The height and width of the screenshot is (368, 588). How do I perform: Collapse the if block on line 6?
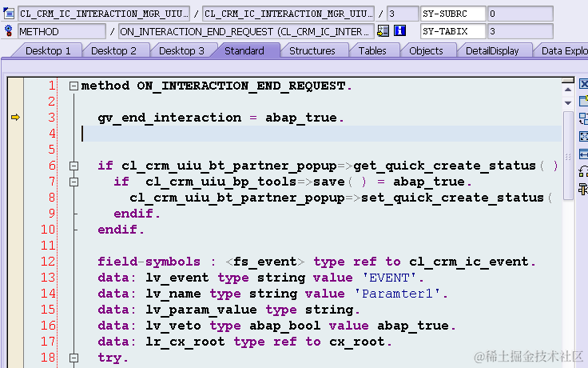73,166
